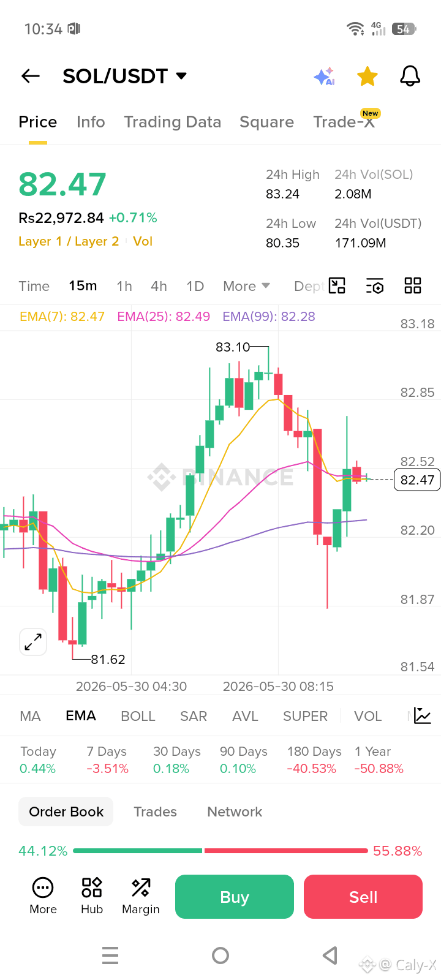Tap the back arrow icon
The height and width of the screenshot is (980, 441).
(30, 76)
